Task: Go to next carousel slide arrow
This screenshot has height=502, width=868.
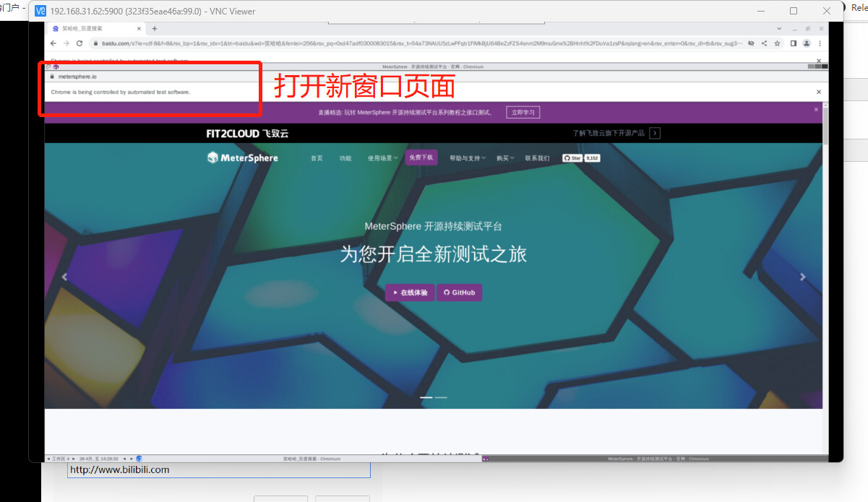Action: (802, 277)
